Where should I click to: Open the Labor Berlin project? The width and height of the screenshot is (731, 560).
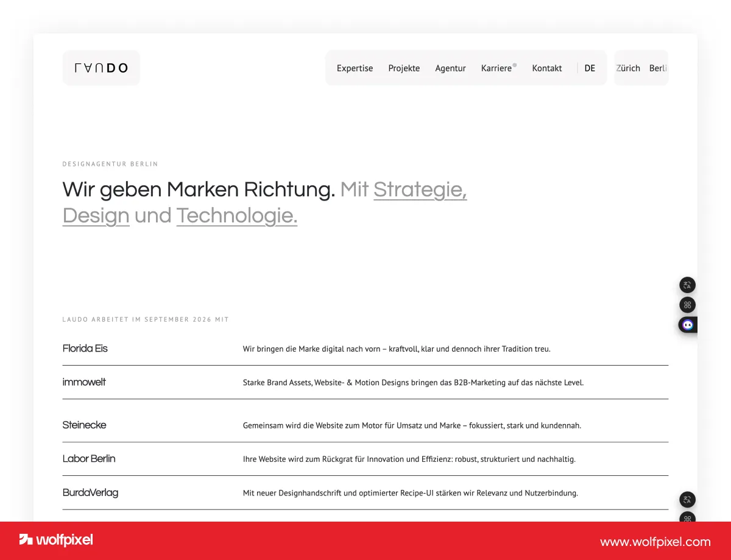click(x=89, y=458)
